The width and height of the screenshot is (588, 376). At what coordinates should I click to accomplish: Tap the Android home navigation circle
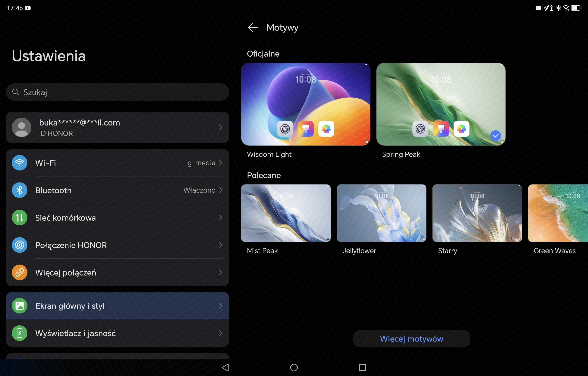(x=294, y=367)
